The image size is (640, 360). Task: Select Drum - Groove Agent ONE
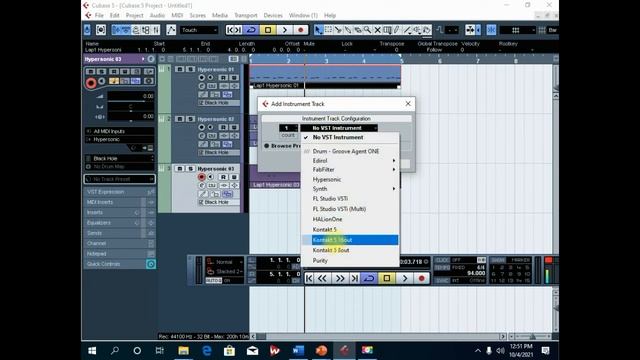[x=350, y=151]
